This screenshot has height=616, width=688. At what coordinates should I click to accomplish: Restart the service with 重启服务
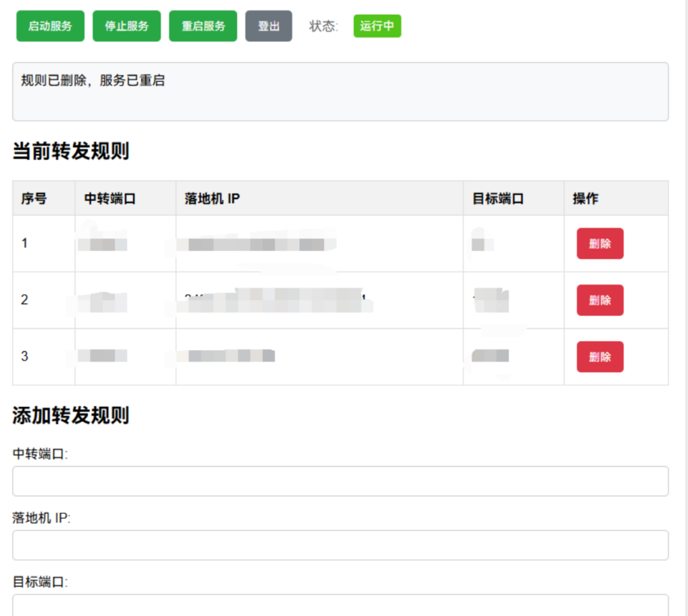coord(203,26)
